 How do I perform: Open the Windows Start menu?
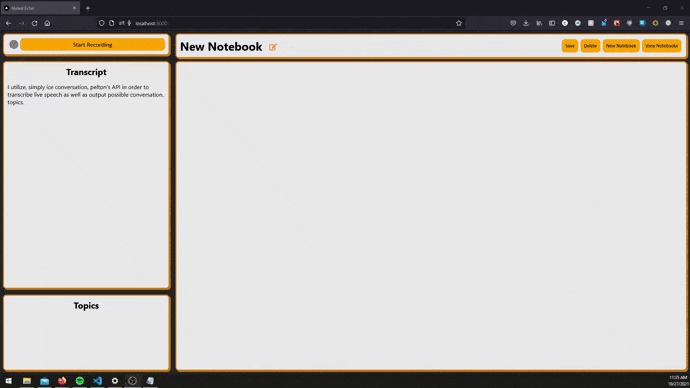pos(9,381)
